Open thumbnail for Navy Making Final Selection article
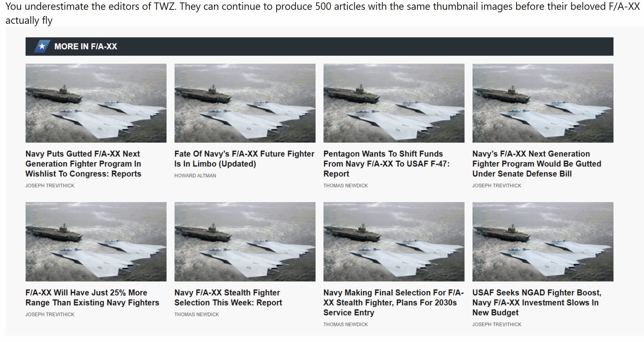Viewport: 644px width, 342px height. 394,242
